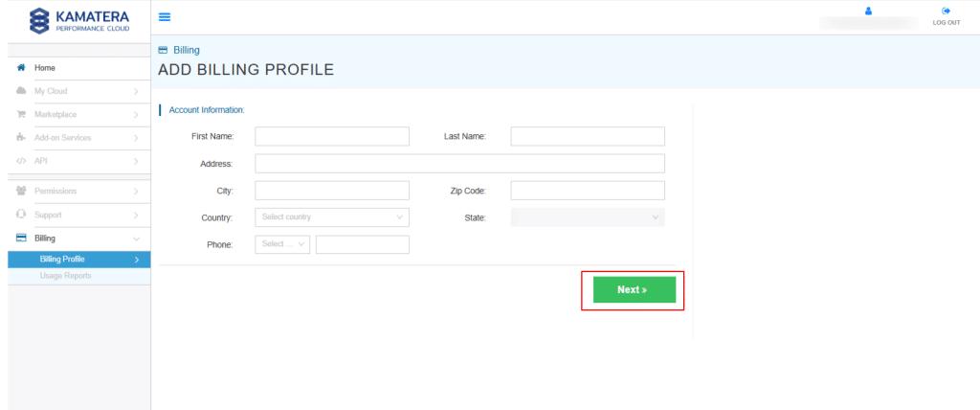Screen dimensions: 980x410
Task: Click the Billing breadcrumb card icon
Action: [x=163, y=50]
